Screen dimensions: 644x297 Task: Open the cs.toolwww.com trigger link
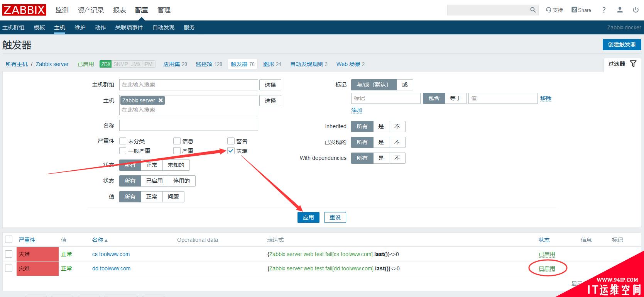(x=111, y=254)
